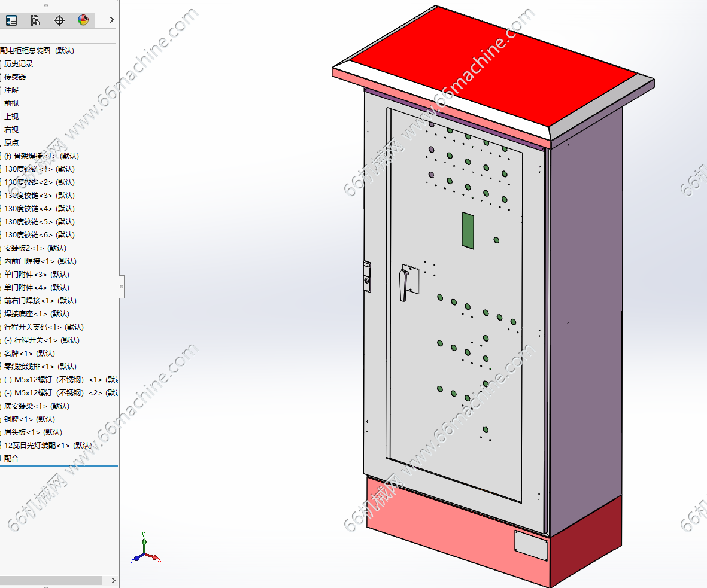Screen dimensions: 707x588
Task: Select the 配合 mates folder
Action: [x=11, y=459]
